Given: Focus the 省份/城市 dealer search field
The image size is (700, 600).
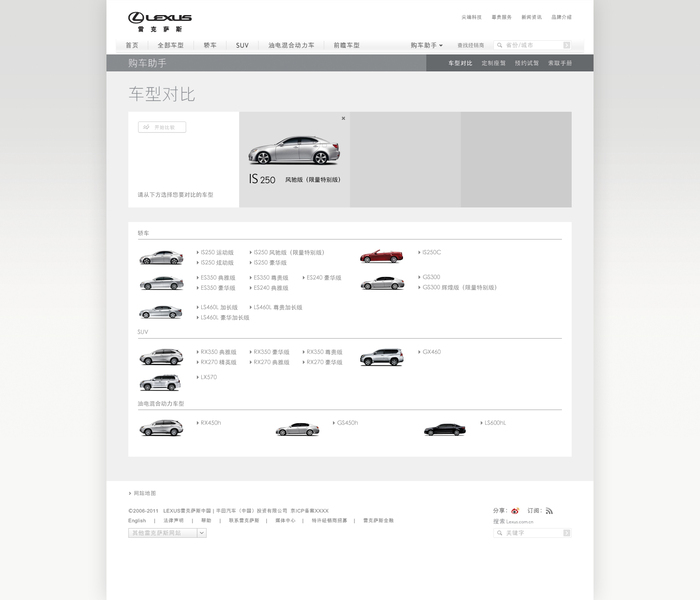Looking at the screenshot, I should 533,45.
